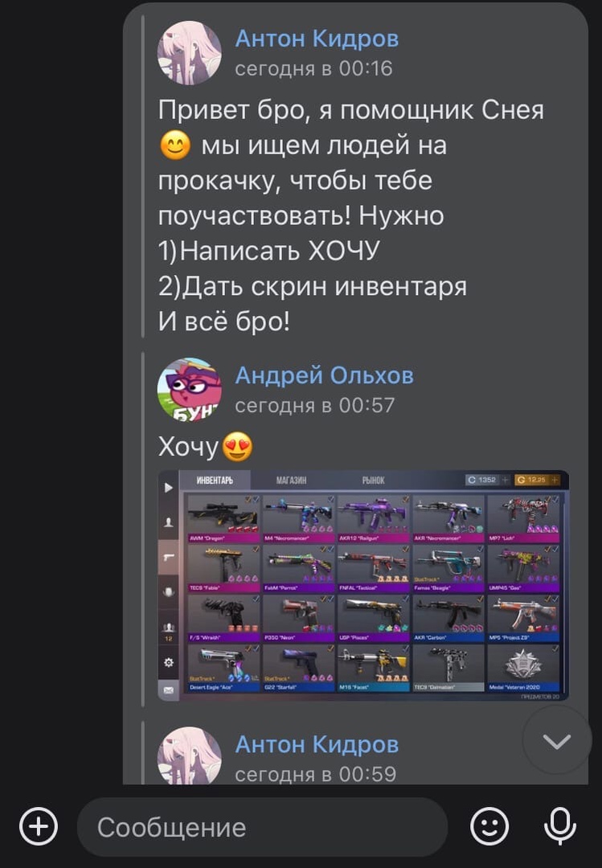Click the Сообщение message input field
Screen dimensions: 602x868
[x=262, y=828]
